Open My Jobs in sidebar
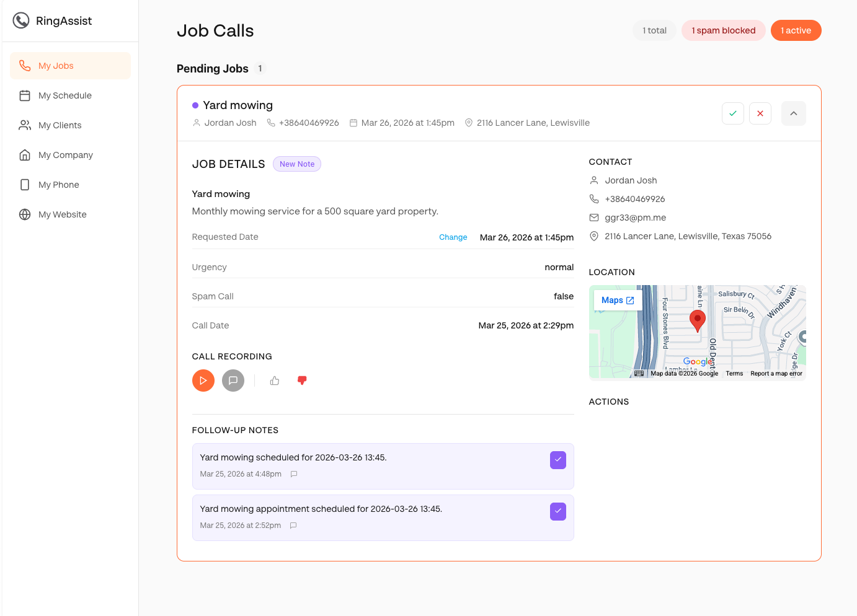The image size is (857, 616). (x=70, y=66)
